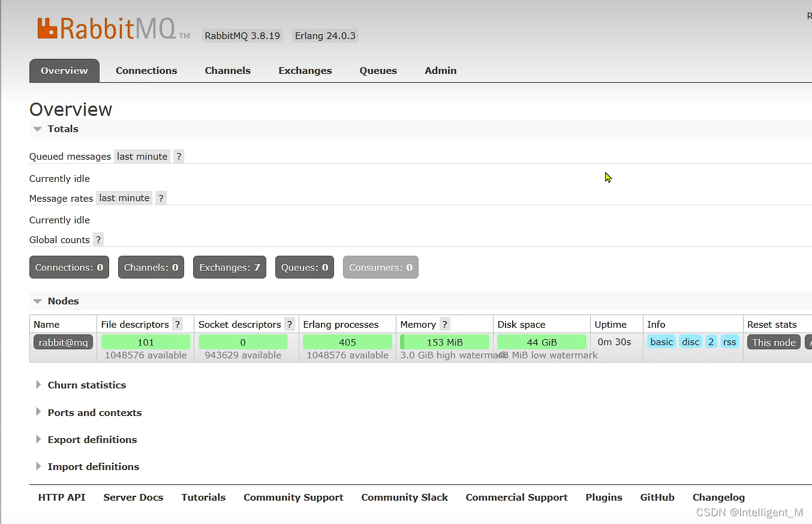This screenshot has height=524, width=812.
Task: Click the Exchanges: 7 count button
Action: coord(230,268)
